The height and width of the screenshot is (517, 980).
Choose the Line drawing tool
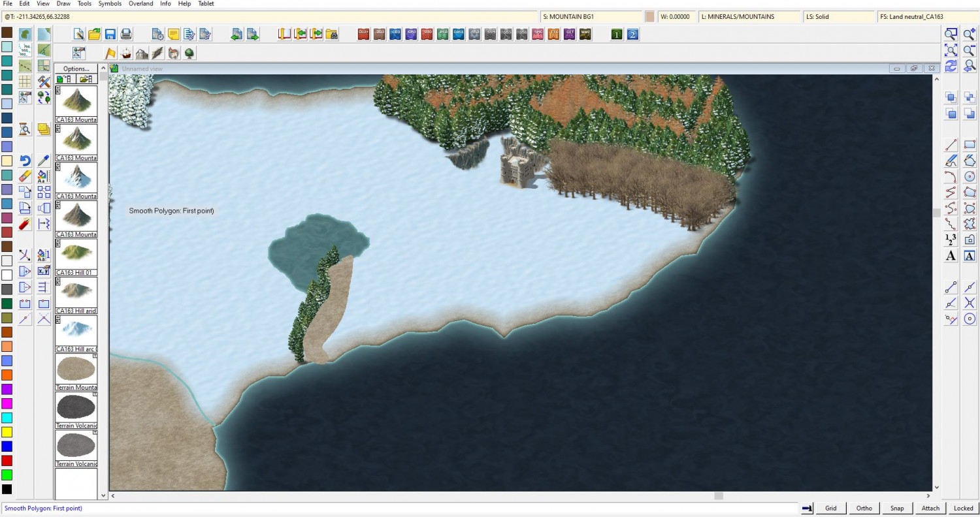(951, 144)
